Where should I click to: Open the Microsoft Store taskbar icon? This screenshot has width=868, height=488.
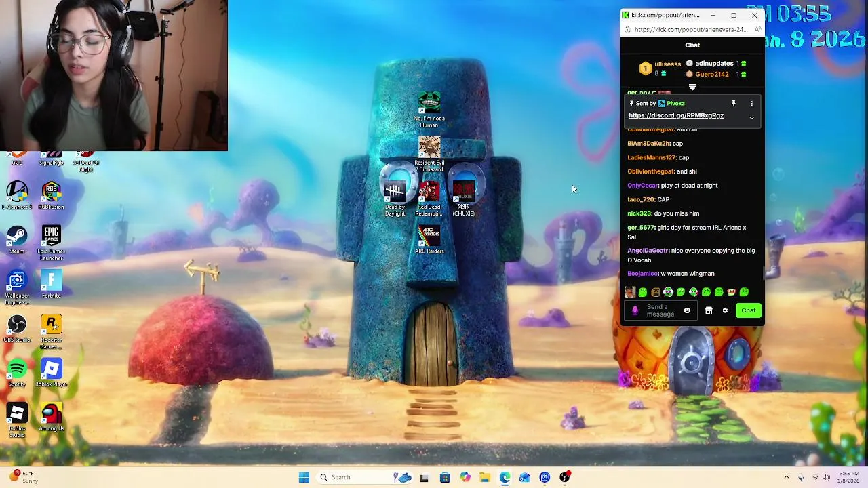(x=445, y=477)
